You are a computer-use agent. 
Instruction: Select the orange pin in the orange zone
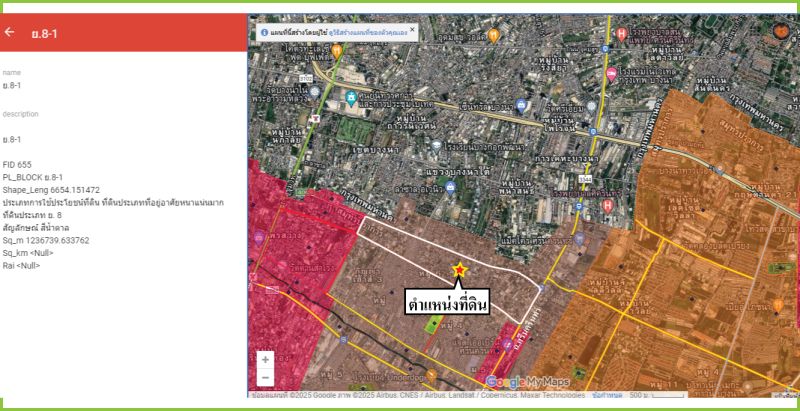[778, 305]
